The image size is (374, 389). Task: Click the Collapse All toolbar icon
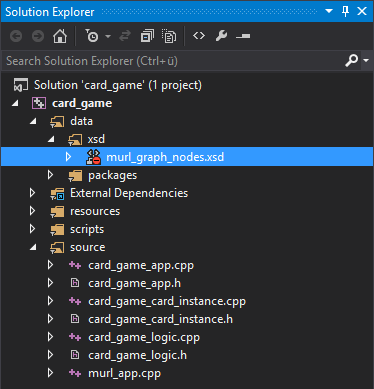[147, 36]
